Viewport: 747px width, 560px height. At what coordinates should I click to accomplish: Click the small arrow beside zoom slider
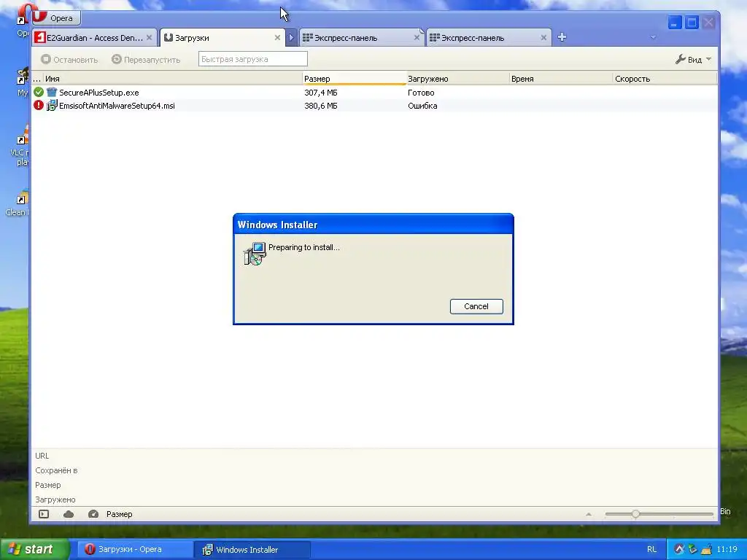pyautogui.click(x=589, y=514)
